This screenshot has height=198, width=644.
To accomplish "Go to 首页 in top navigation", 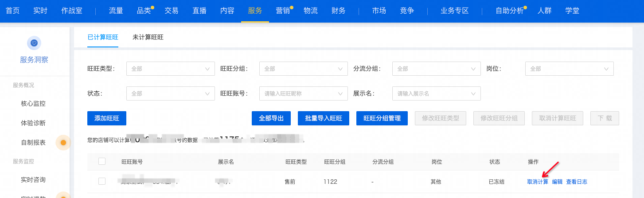I will (12, 11).
